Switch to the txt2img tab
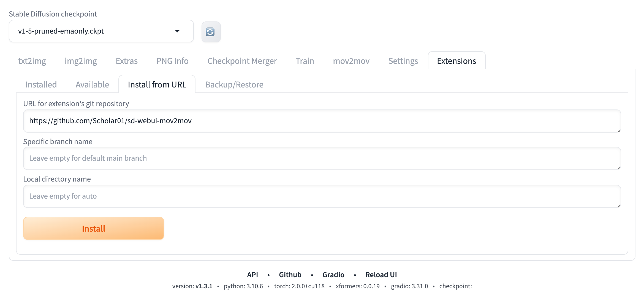644x299 pixels. click(32, 61)
